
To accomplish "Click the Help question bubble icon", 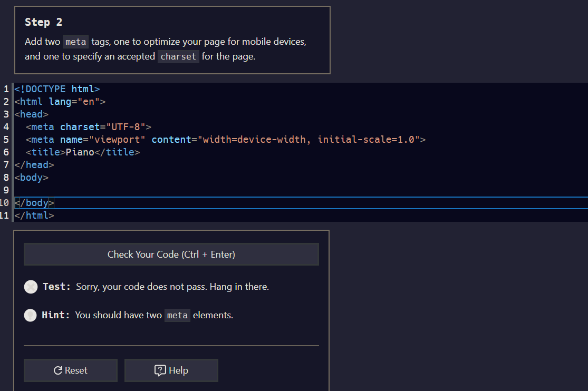I will point(160,370).
